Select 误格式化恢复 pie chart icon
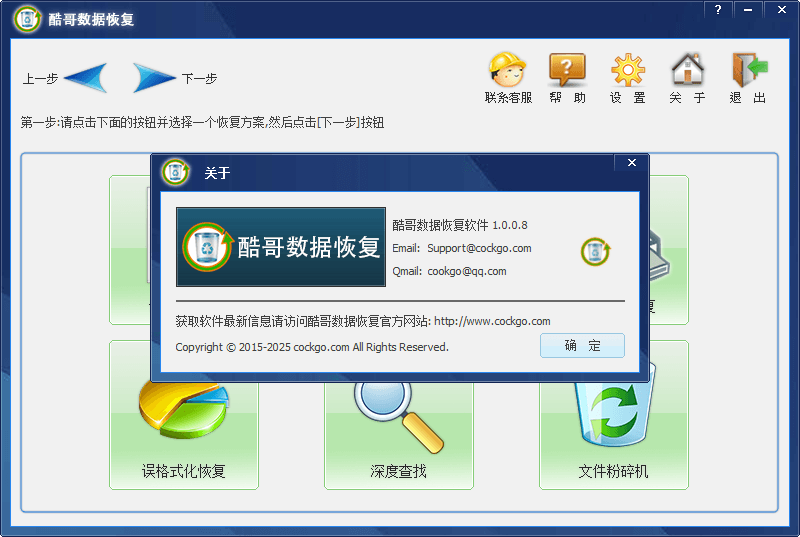This screenshot has height=537, width=800. [183, 412]
